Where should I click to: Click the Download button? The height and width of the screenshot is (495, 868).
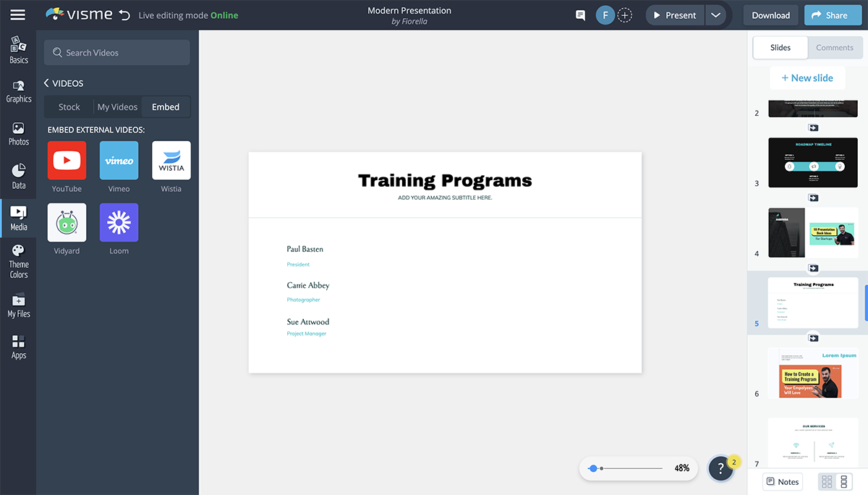coord(770,15)
